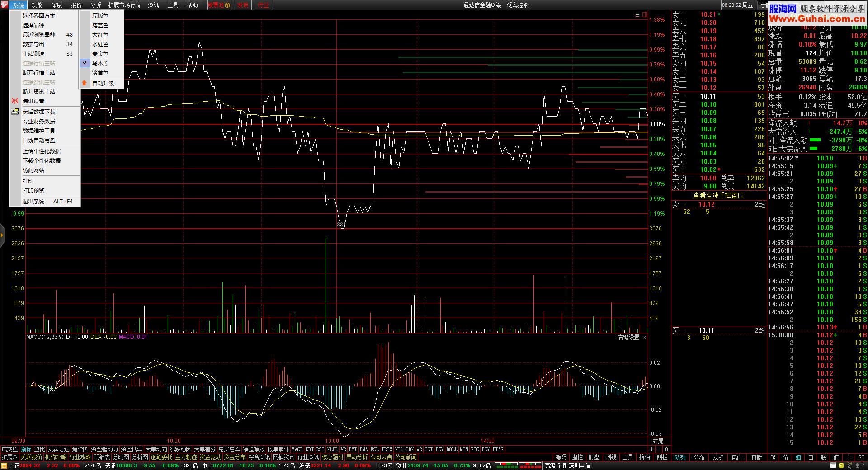868x470 pixels.
Task: Switch to the 龙虎 tab
Action: 718,457
